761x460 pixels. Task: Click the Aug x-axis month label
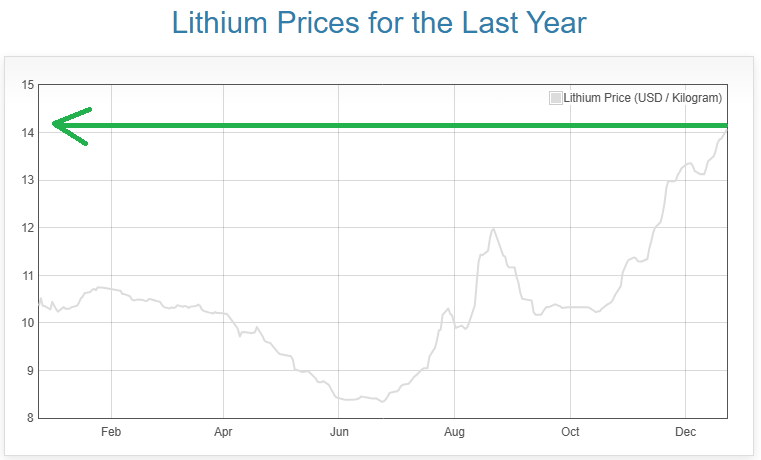(x=454, y=432)
